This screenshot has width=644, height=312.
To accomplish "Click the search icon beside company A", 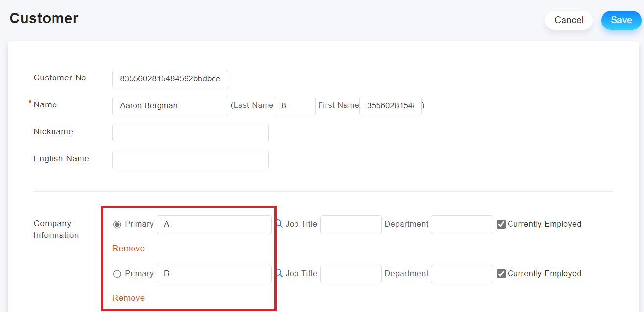I will 279,224.
